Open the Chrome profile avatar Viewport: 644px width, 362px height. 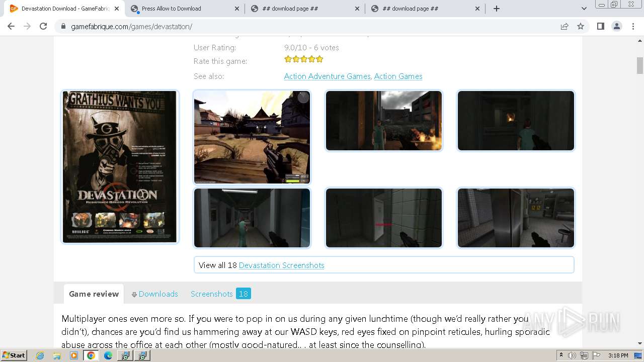617,26
